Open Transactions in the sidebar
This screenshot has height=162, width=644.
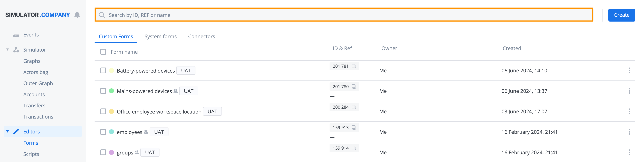pos(38,117)
